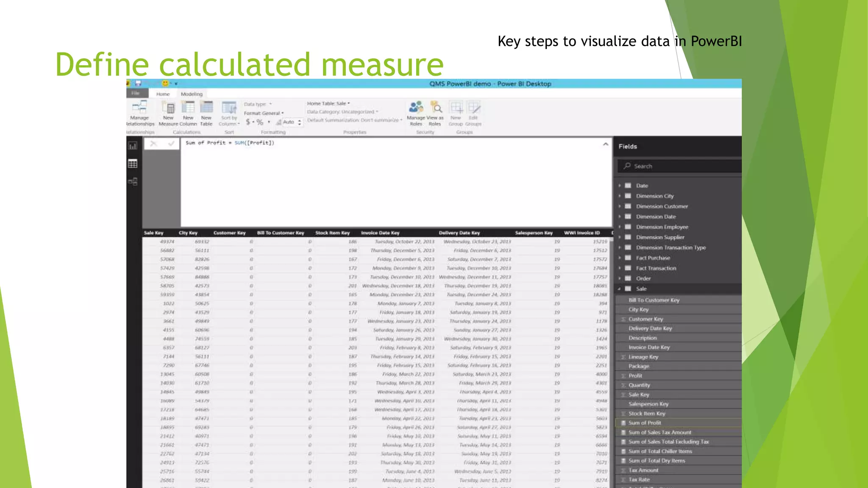Select the Dimension Transaction Type table

[x=671, y=247]
